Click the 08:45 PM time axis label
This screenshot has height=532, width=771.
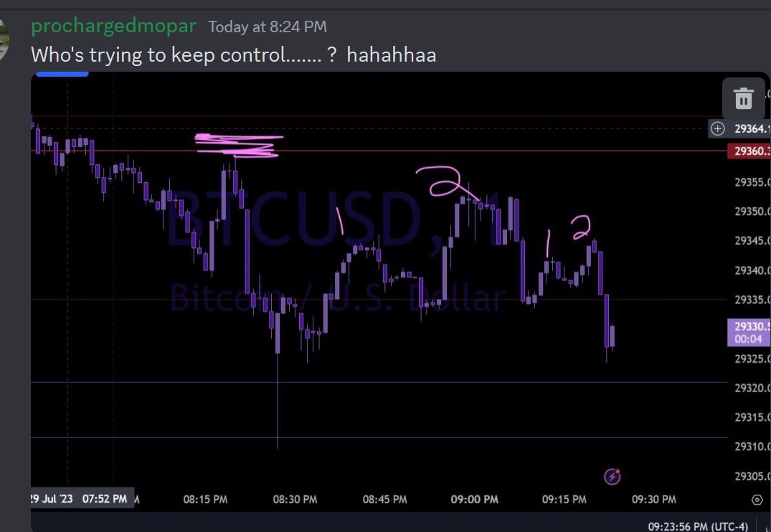(x=385, y=500)
